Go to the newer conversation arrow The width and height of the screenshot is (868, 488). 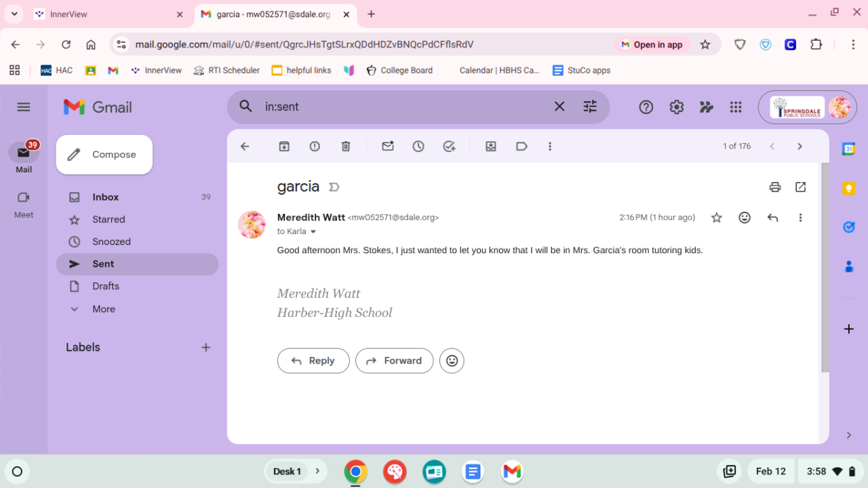[772, 147]
